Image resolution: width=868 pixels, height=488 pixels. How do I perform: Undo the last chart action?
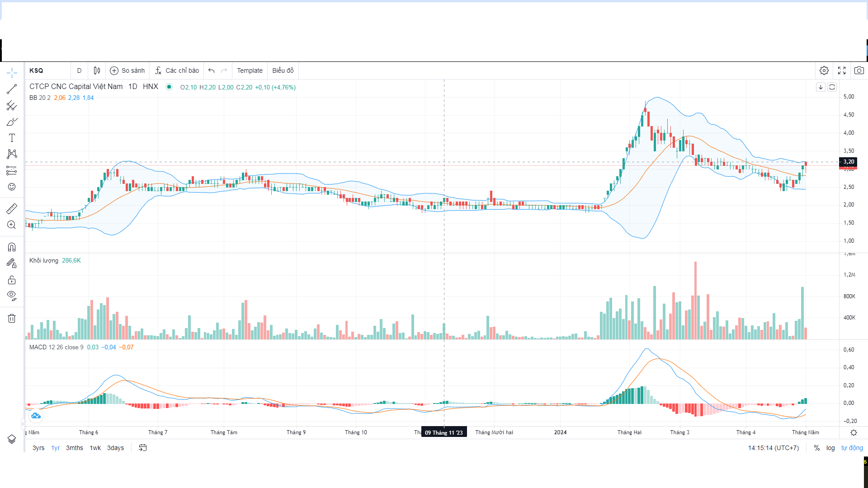[211, 70]
